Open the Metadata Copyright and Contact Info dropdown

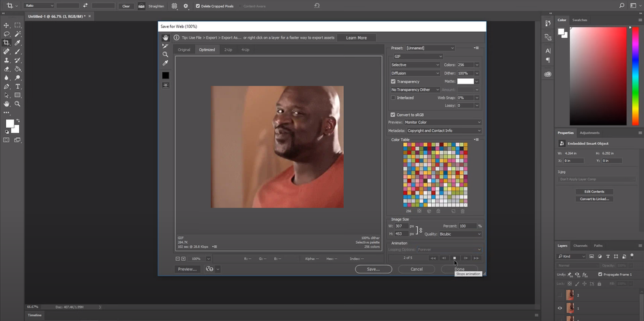point(443,130)
